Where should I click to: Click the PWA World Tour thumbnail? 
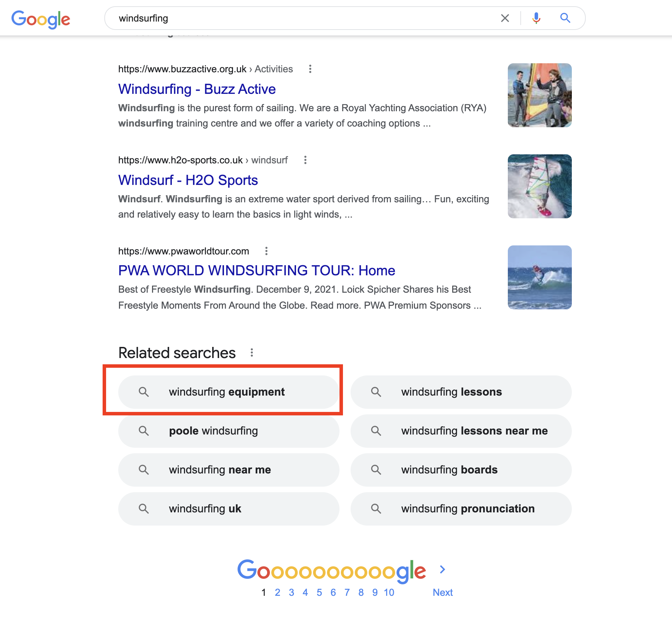click(540, 277)
